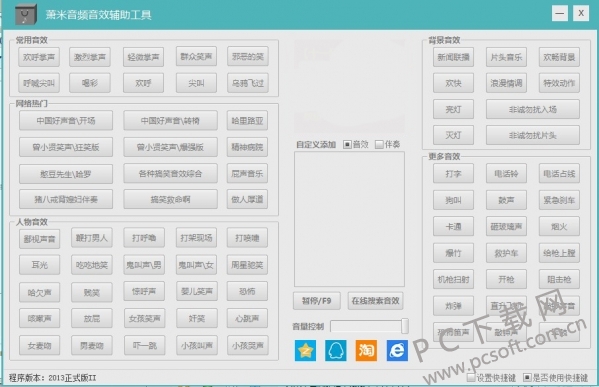Viewport: 599px width, 387px height.
Task: Play the 吓一跳 effect
Action: click(144, 345)
